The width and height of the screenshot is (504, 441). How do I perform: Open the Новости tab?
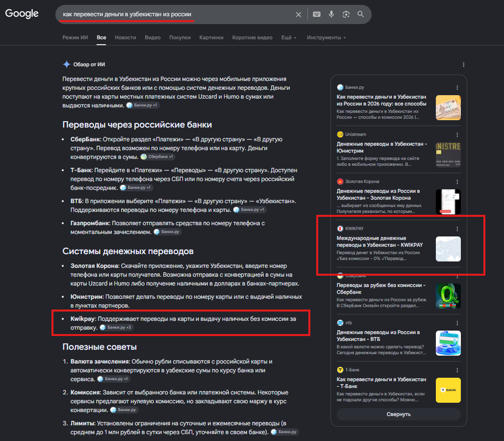(126, 37)
